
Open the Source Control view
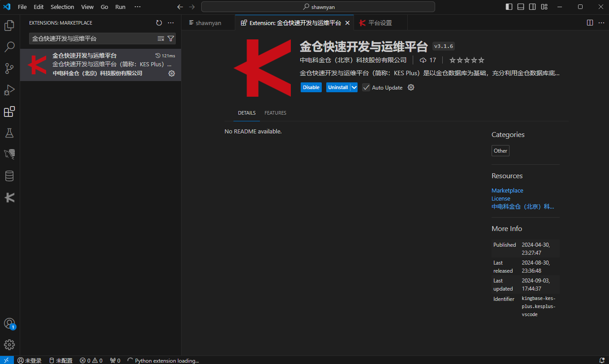coord(9,68)
